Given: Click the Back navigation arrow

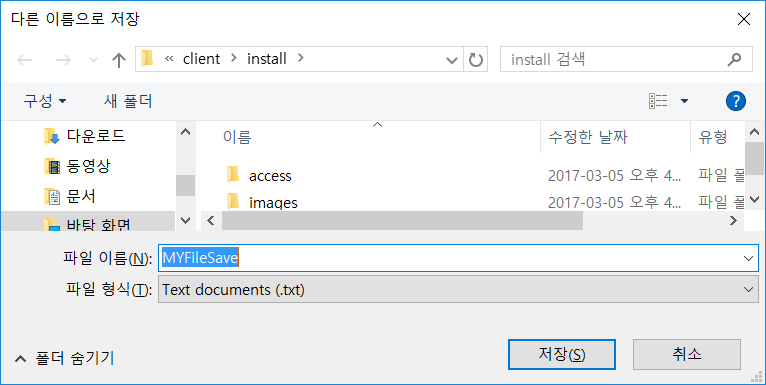Looking at the screenshot, I should tap(24, 60).
